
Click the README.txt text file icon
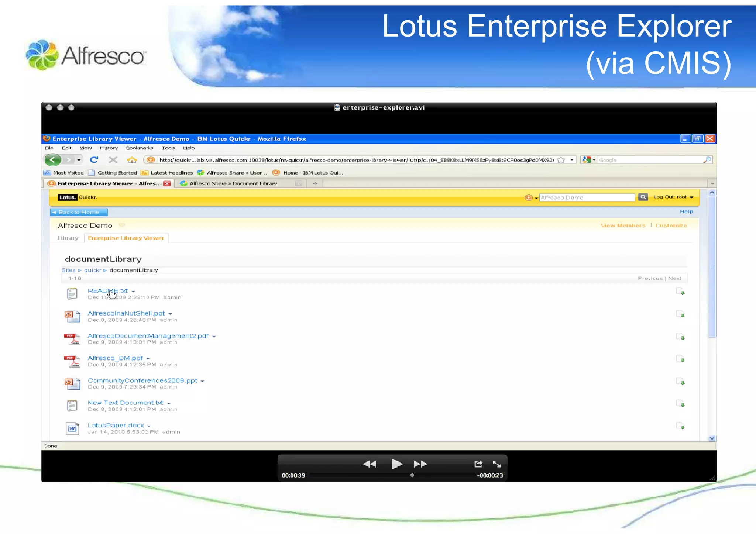[x=72, y=294]
